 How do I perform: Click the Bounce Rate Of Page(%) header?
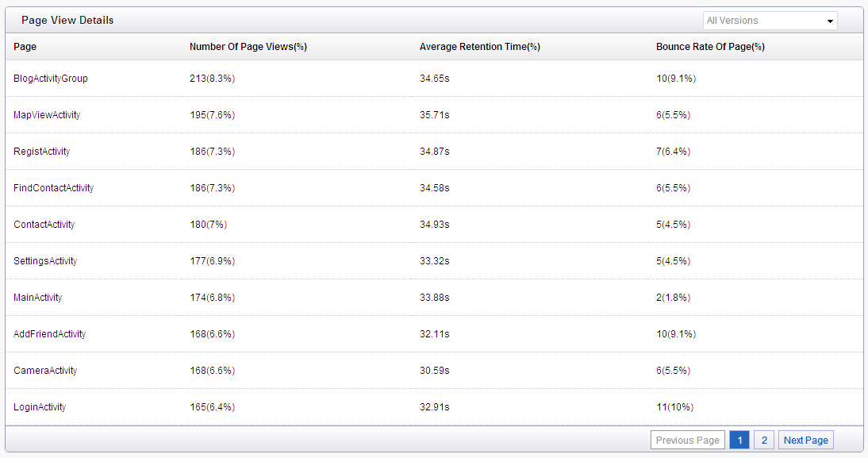(710, 47)
